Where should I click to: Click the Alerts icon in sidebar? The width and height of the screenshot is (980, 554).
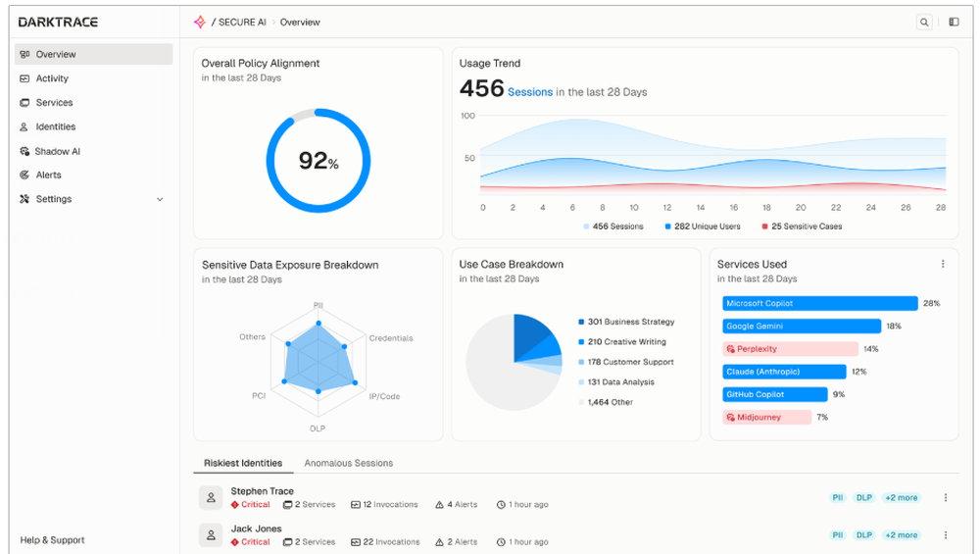tap(24, 176)
